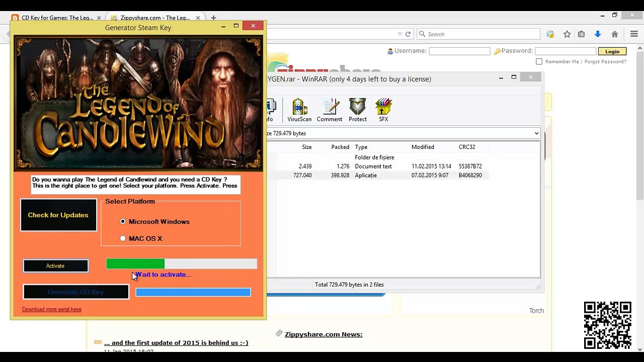Viewport: 644px width, 362px height.
Task: Sort WinRAR files by CRC32 column
Action: tap(467, 147)
